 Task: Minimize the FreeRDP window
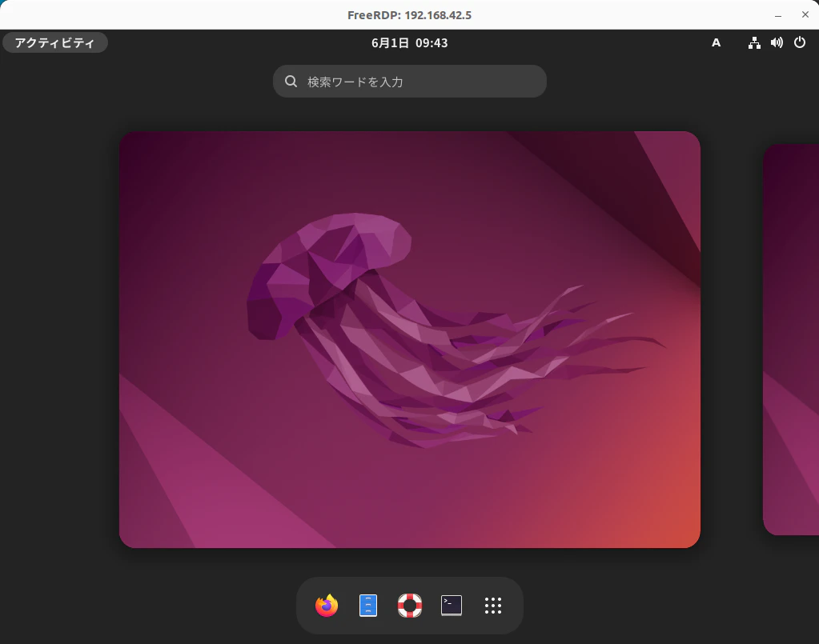click(x=777, y=15)
